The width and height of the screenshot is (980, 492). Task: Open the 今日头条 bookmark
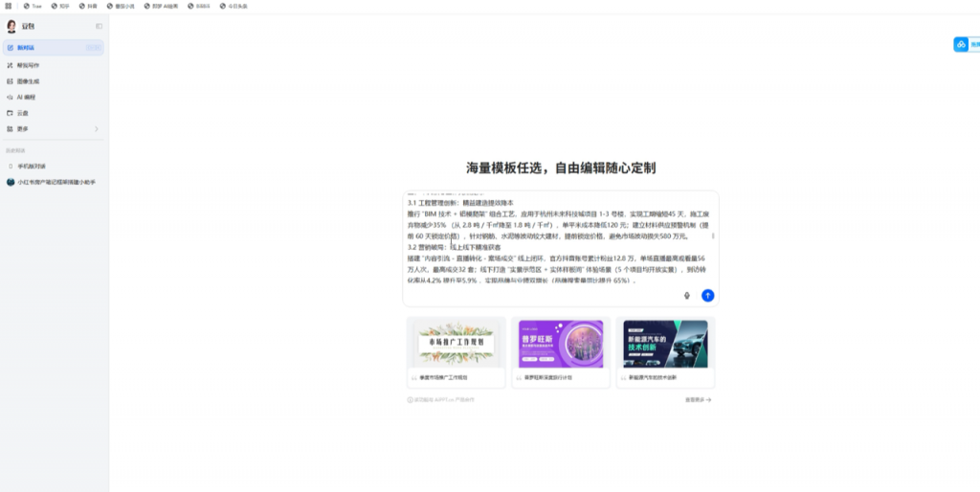(234, 6)
